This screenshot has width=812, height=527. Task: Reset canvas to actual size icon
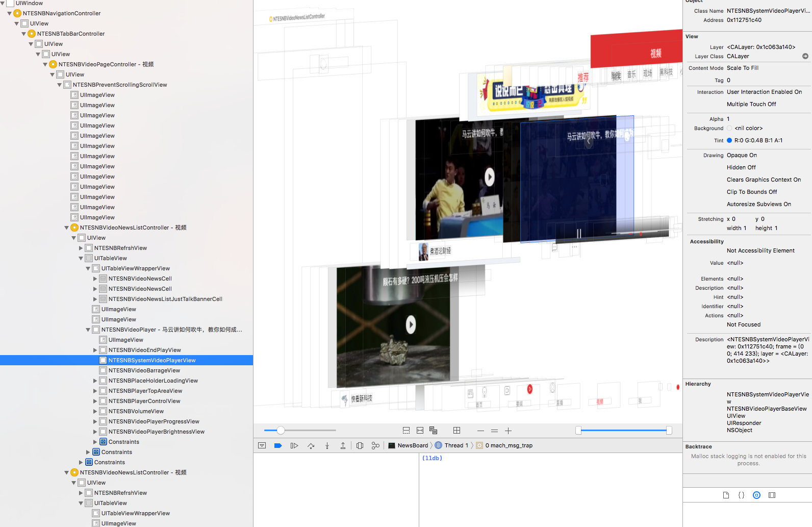point(494,431)
